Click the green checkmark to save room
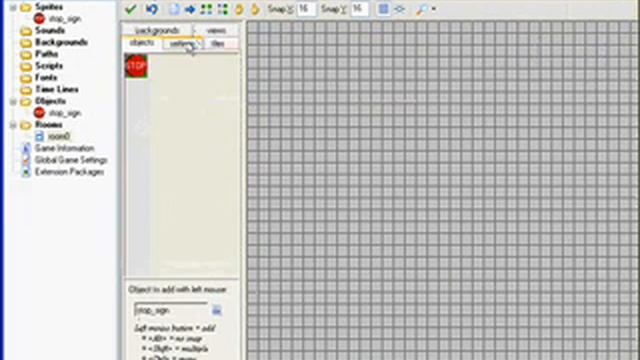The width and height of the screenshot is (640, 360). click(131, 9)
